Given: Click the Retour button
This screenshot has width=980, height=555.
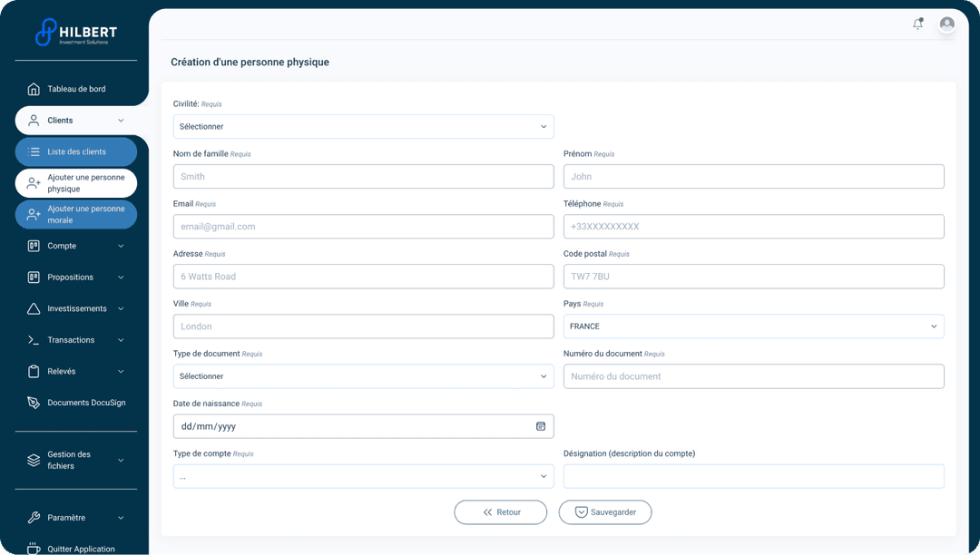Looking at the screenshot, I should [500, 512].
